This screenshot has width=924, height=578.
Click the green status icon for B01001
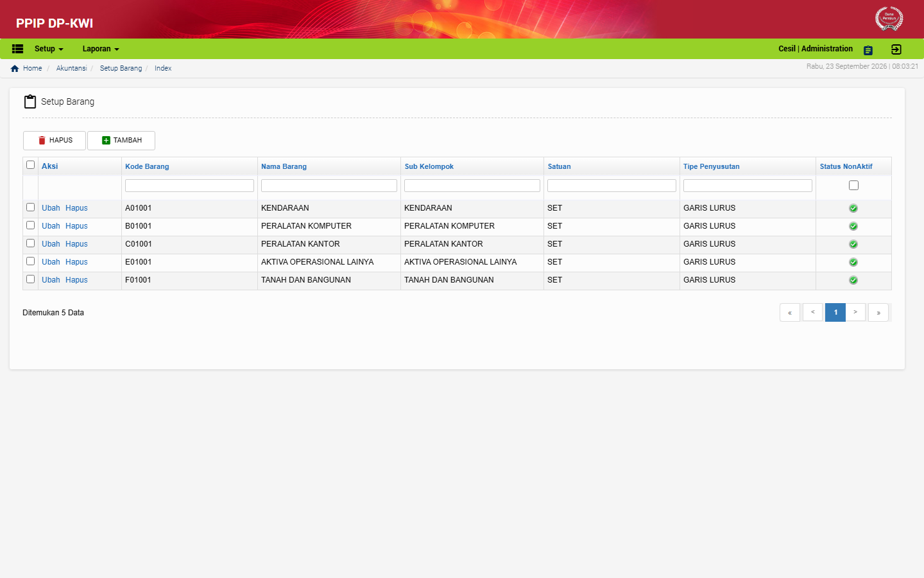(x=853, y=226)
